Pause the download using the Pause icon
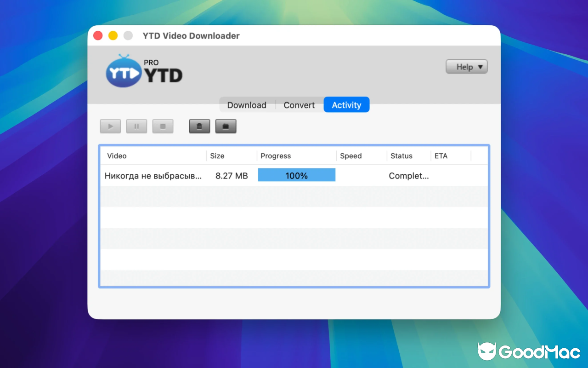The height and width of the screenshot is (368, 588). (136, 126)
